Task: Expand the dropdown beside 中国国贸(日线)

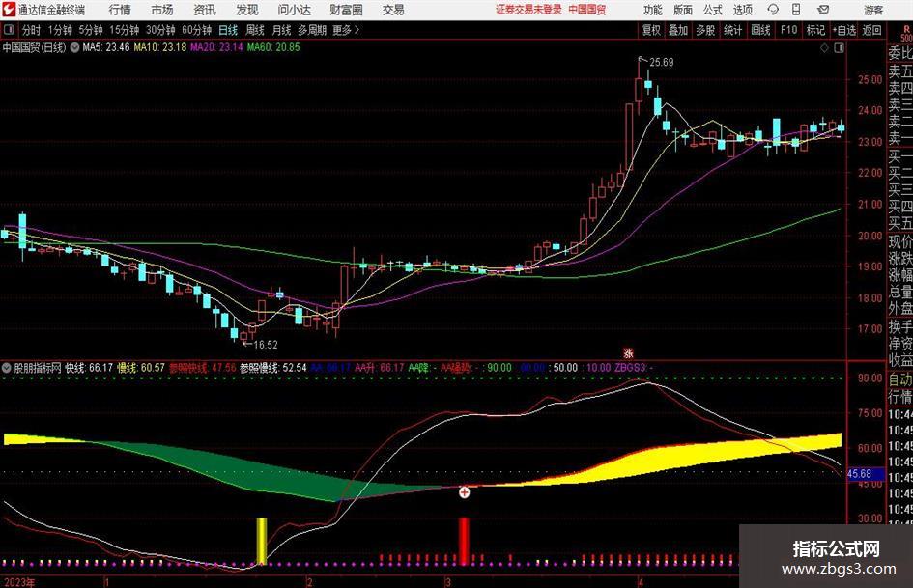Action: (74, 47)
